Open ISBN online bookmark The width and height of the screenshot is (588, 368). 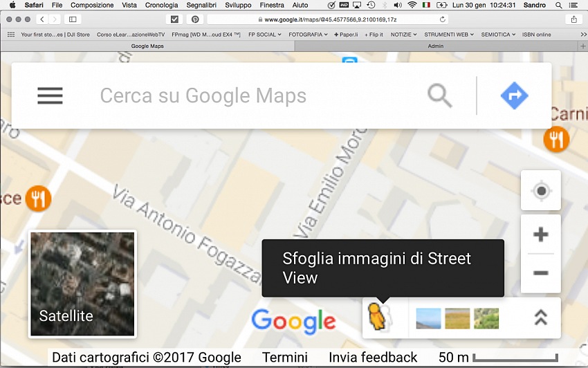(x=536, y=35)
